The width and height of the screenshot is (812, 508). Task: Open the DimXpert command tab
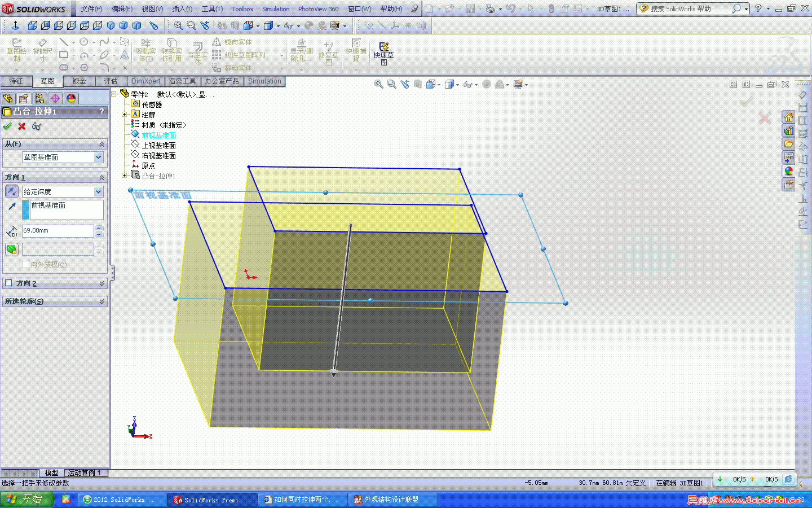[145, 81]
